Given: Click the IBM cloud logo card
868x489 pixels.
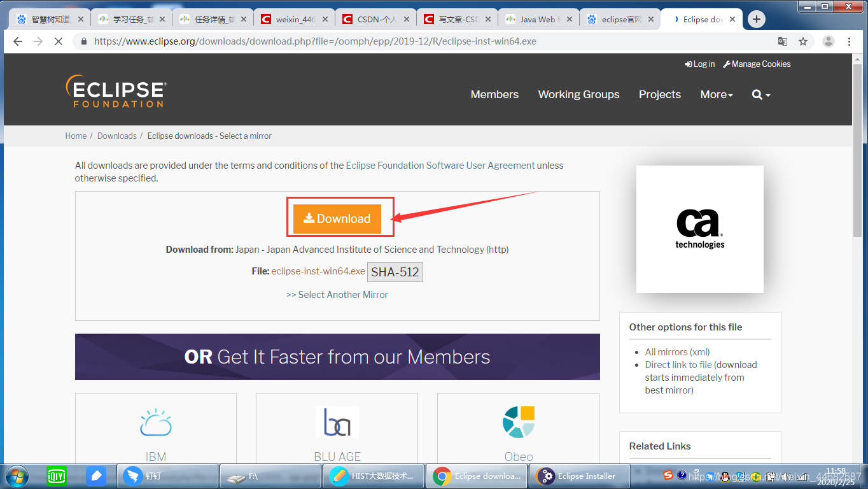Looking at the screenshot, I should click(x=156, y=428).
